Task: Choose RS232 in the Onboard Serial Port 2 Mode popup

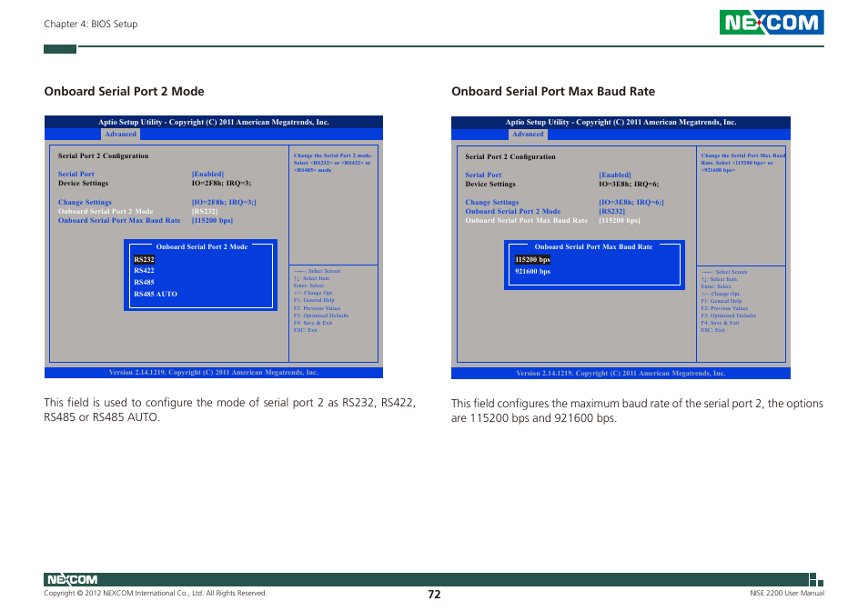Action: 144,259
